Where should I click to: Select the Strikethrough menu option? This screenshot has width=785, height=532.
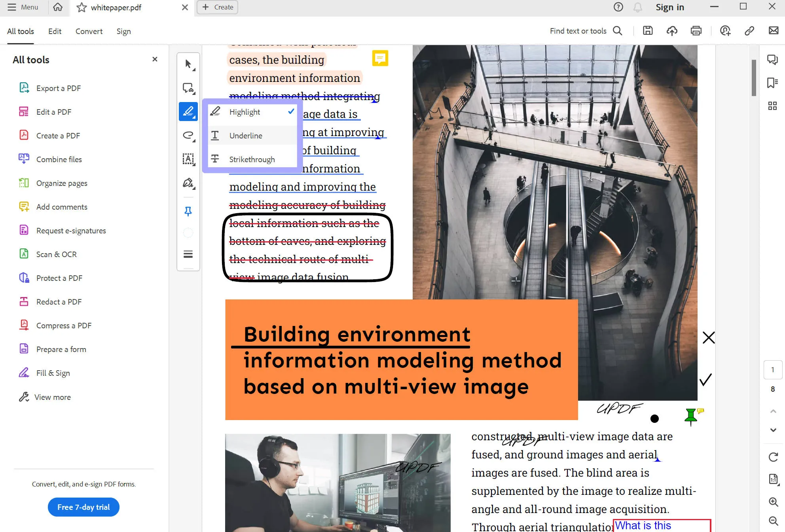[x=252, y=159]
